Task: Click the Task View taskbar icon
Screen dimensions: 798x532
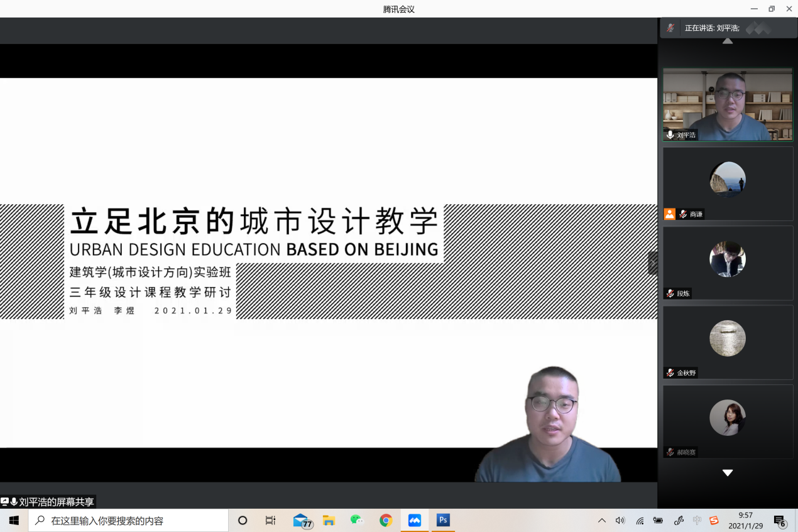Action: click(271, 520)
